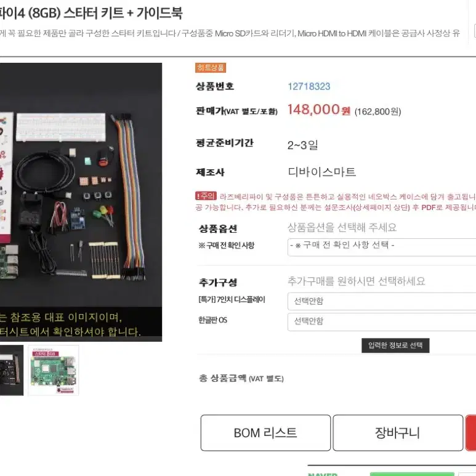Open the 한글판 OS option dropdown
This screenshot has width=476, height=476.
tap(382, 322)
